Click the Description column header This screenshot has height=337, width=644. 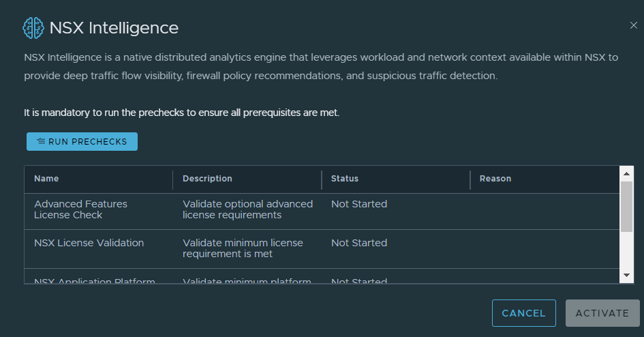click(x=207, y=178)
